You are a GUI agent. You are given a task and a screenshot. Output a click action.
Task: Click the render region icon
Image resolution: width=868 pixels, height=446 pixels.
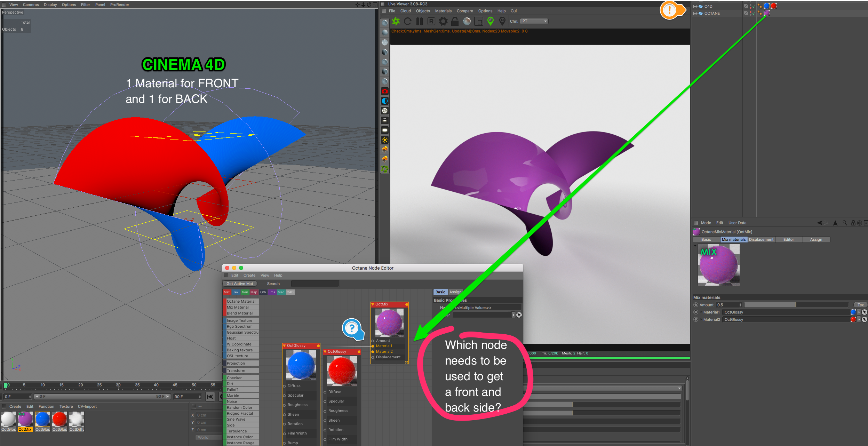[x=479, y=21]
